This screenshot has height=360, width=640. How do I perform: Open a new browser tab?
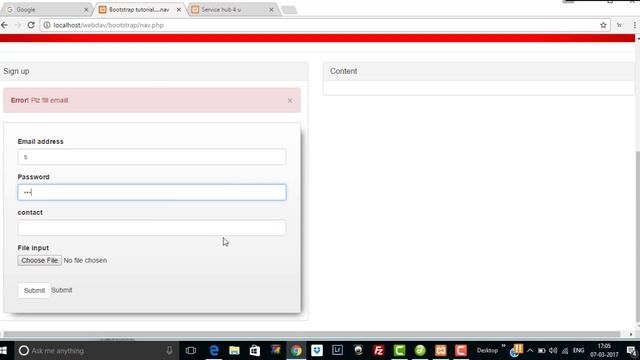tap(289, 10)
